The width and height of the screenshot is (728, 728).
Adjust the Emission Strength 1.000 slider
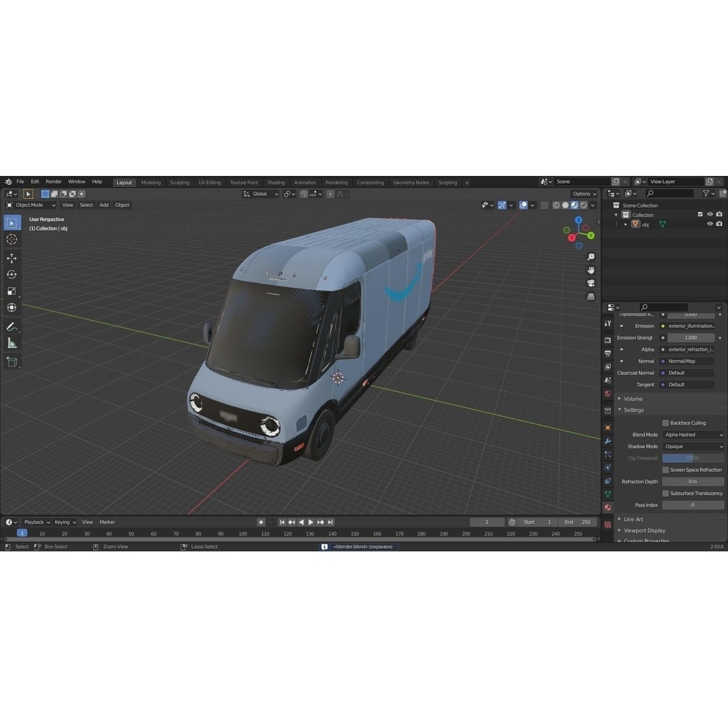(x=691, y=338)
